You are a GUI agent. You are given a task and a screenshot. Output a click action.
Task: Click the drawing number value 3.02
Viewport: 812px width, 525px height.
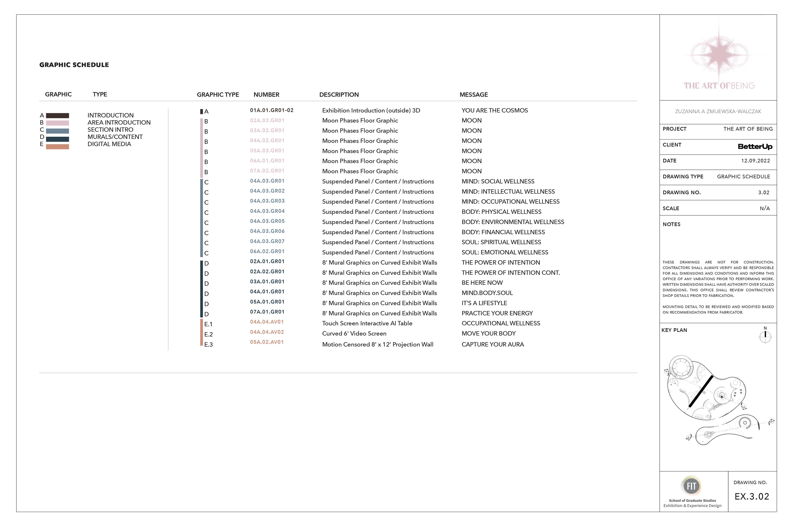click(x=764, y=193)
